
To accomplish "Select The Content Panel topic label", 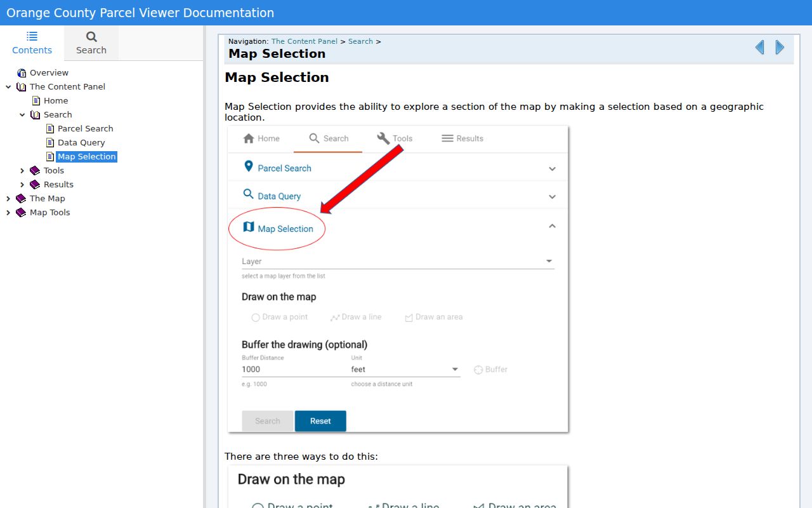I will tap(67, 86).
